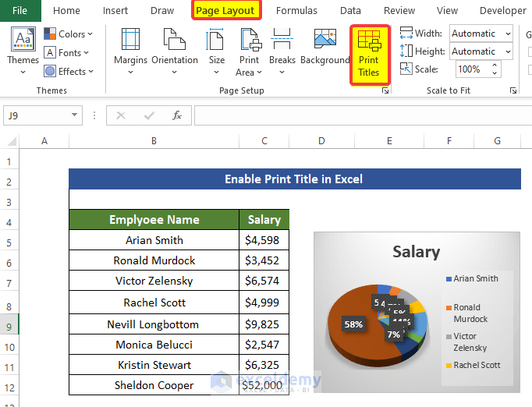Screen dimensions: 532x407
Task: Click Victor Zelensky legend entry
Action: click(466, 342)
